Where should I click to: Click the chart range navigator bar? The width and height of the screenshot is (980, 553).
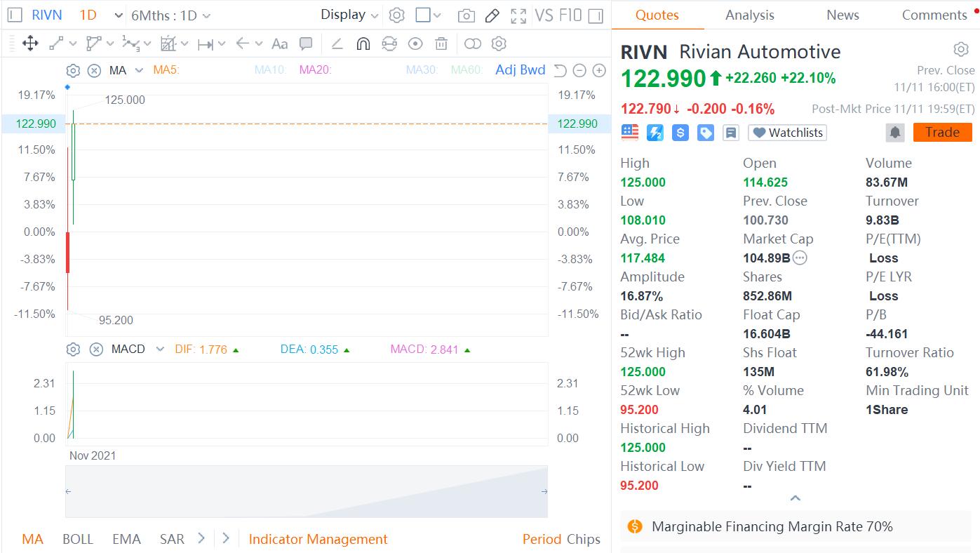pyautogui.click(x=306, y=491)
